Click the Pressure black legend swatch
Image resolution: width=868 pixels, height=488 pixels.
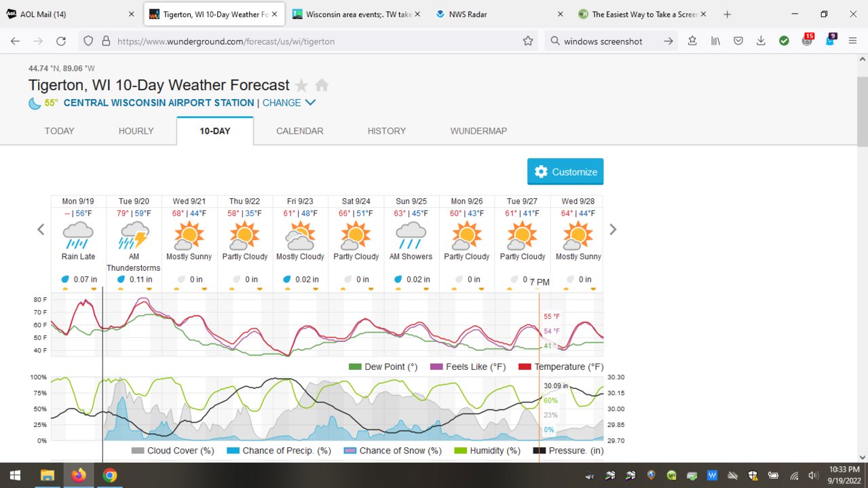(x=540, y=451)
